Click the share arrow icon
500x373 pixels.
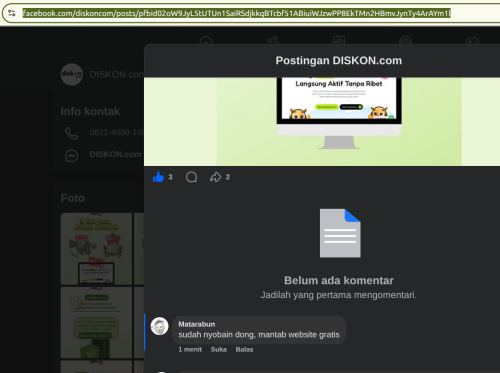tap(215, 177)
